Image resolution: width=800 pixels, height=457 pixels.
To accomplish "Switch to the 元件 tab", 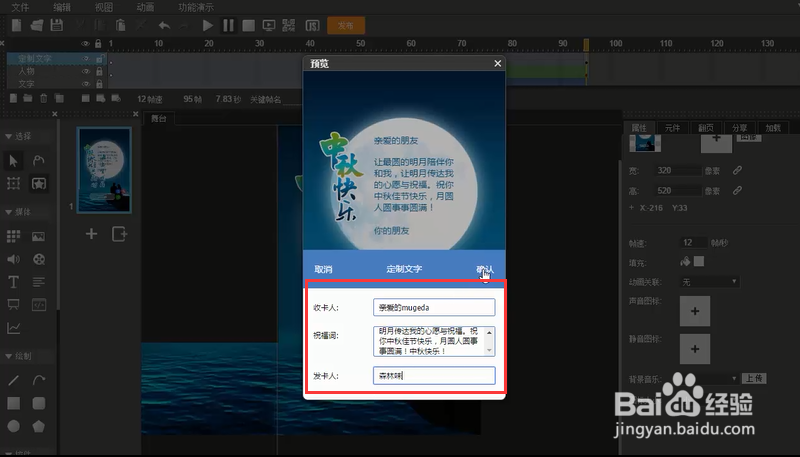I will pos(672,128).
